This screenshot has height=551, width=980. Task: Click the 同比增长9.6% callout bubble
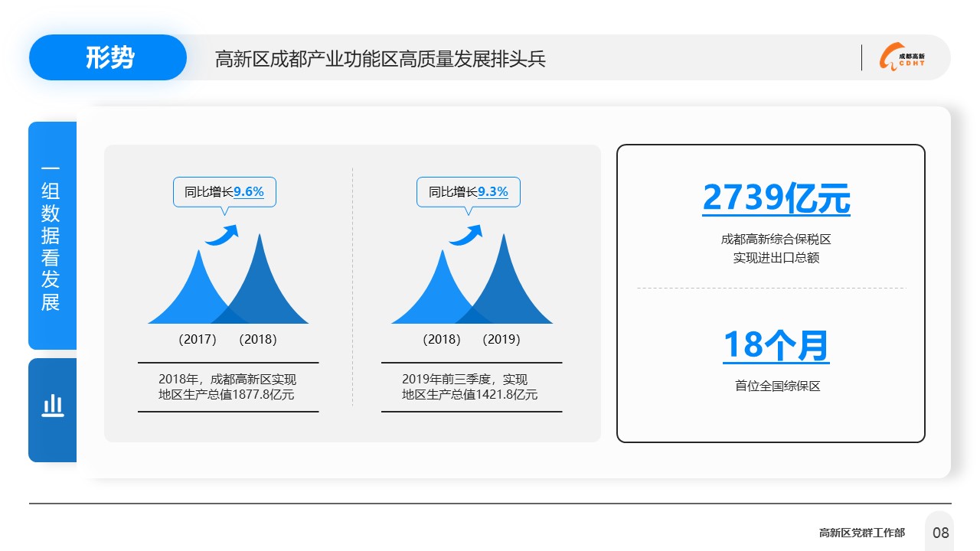click(224, 192)
